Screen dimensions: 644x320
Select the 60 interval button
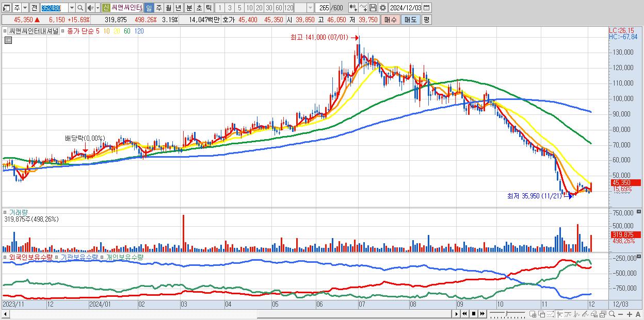(279, 8)
